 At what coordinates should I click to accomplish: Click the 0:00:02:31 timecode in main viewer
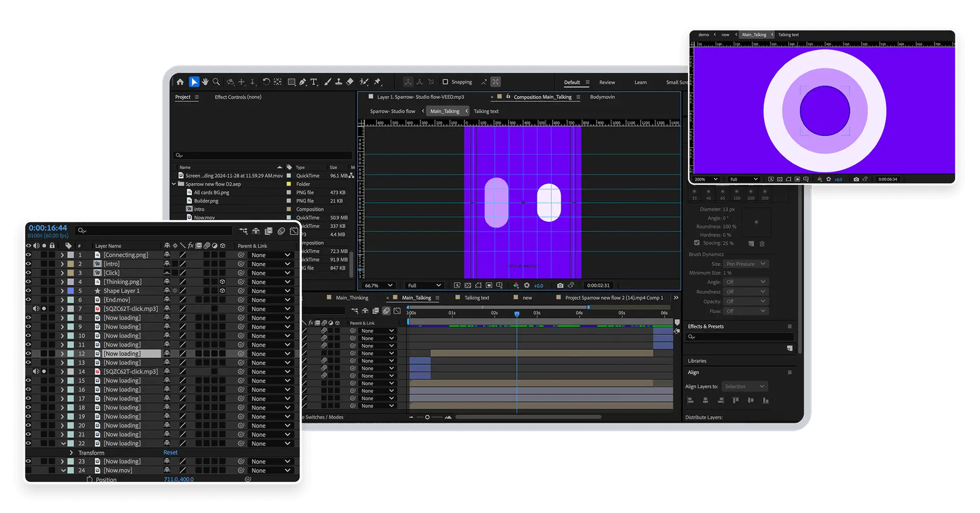click(598, 286)
